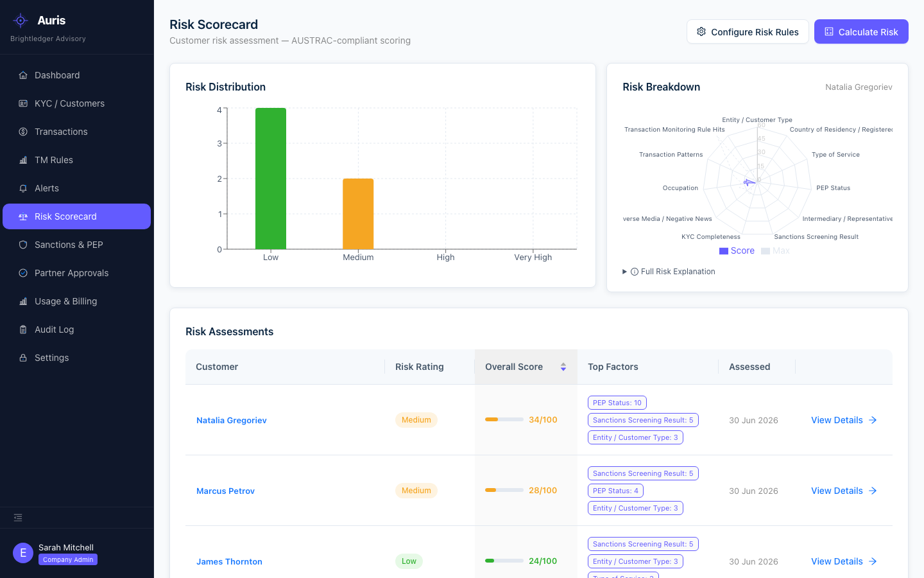Click the Auris logo icon
This screenshot has width=924, height=578.
coord(21,21)
